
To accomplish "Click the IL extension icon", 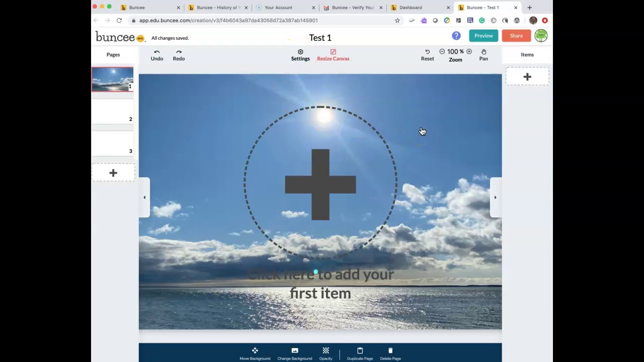I will coord(470,21).
